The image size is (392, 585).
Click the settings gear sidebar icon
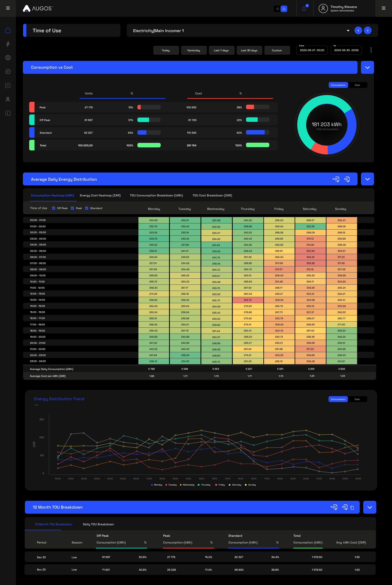pyautogui.click(x=8, y=57)
